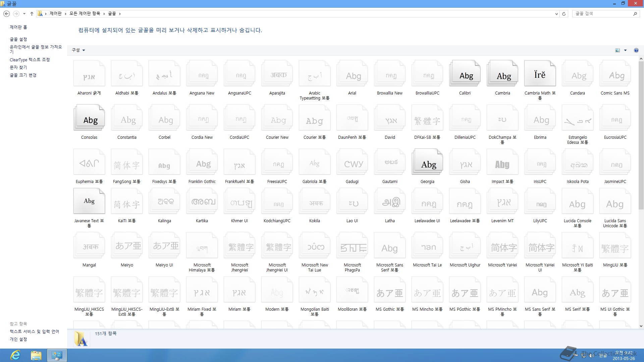Click the 글꼴 검색 search field
The image size is (644, 362).
pos(603,14)
